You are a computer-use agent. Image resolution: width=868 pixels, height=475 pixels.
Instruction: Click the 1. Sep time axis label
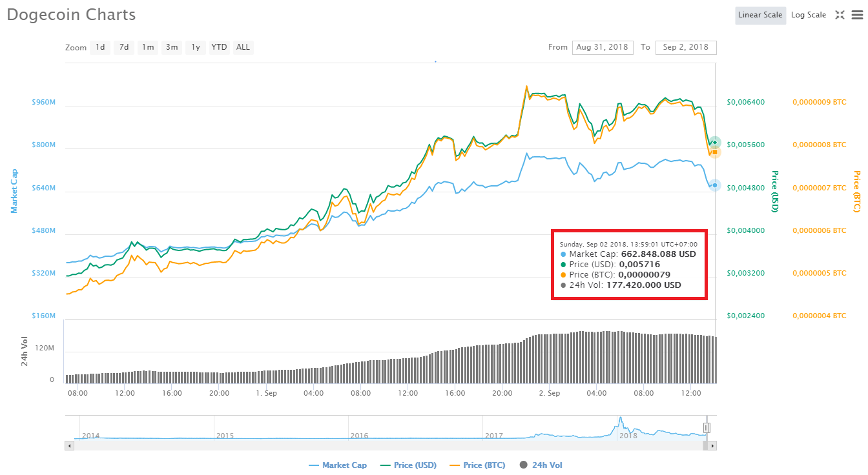[x=266, y=393]
